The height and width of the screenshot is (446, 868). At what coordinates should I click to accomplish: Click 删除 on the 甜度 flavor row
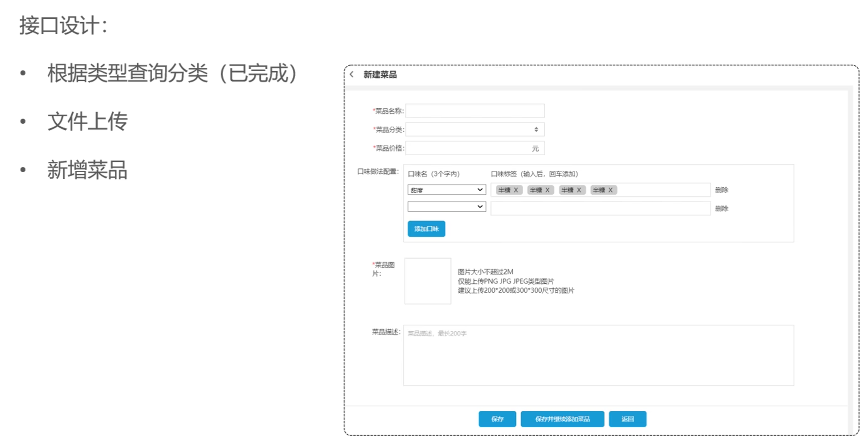(x=721, y=190)
